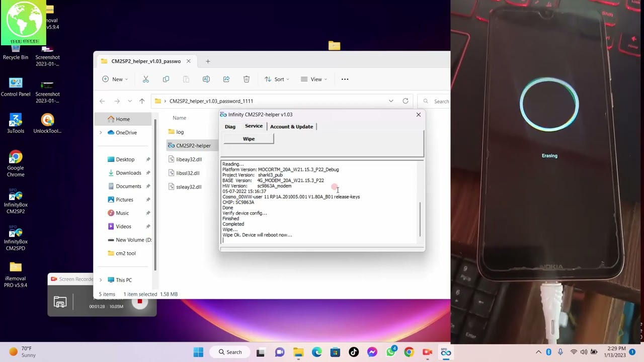Image resolution: width=644 pixels, height=362 pixels.
Task: Go up one folder level arrow
Action: pos(142,101)
